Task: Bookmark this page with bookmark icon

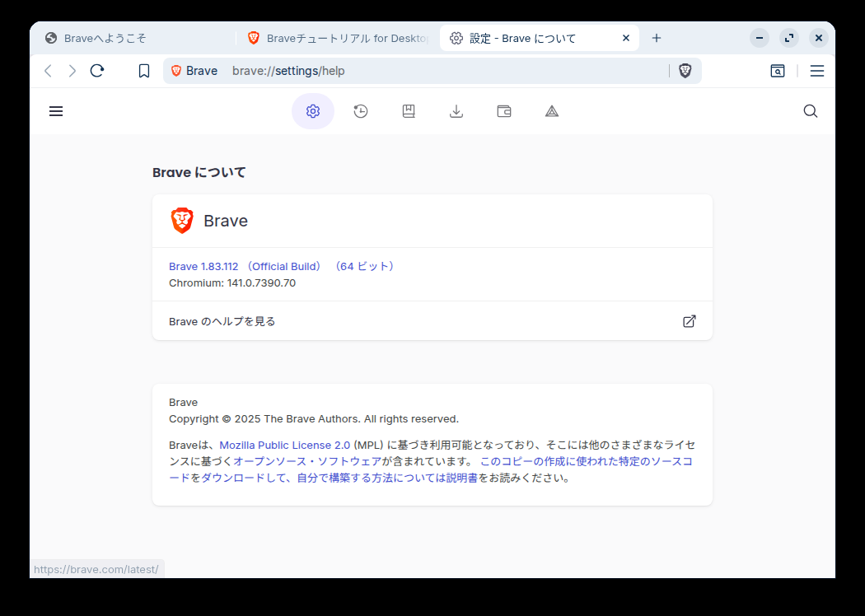Action: [x=144, y=71]
